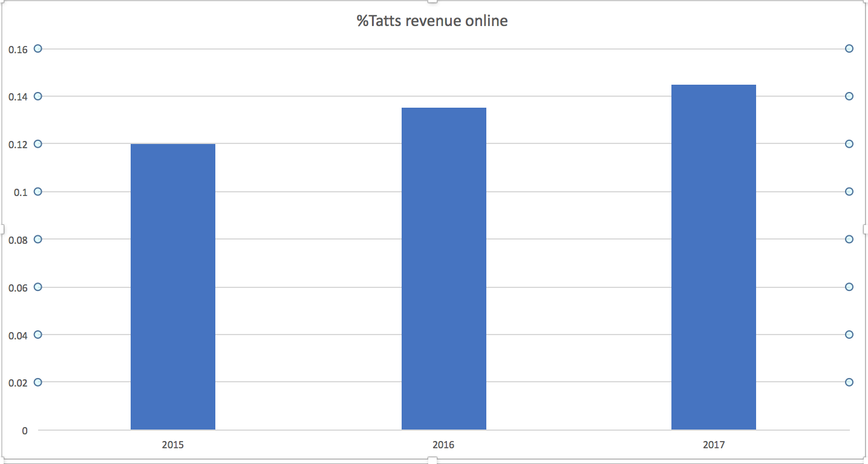Select the 0.1 value axis label
This screenshot has height=464, width=868.
[x=22, y=192]
